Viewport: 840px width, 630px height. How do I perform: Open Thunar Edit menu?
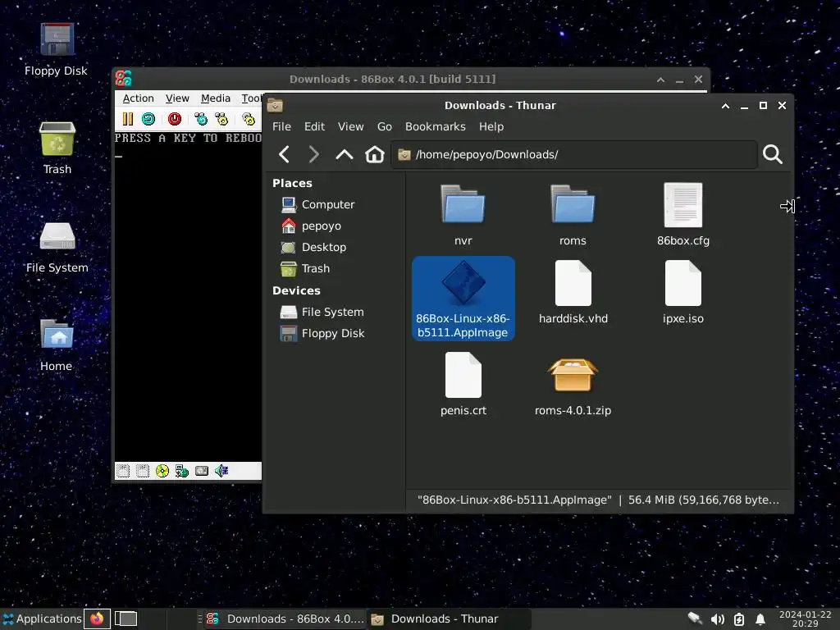pyautogui.click(x=314, y=127)
